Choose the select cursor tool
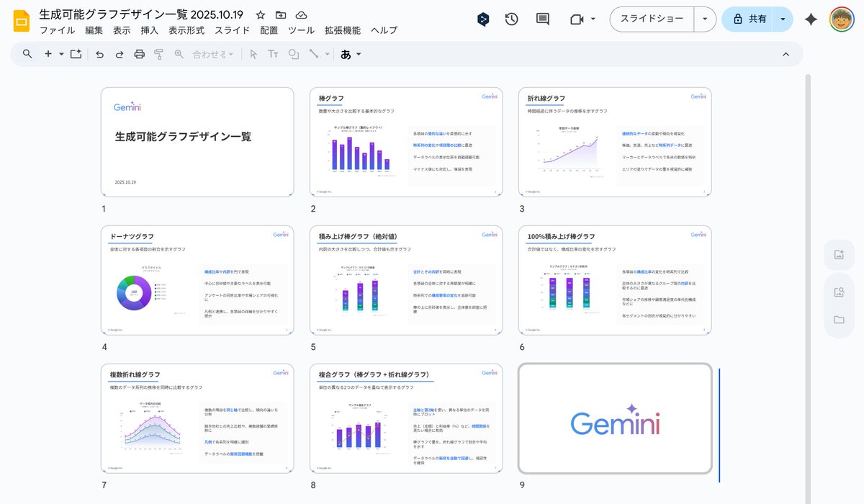 click(x=253, y=54)
